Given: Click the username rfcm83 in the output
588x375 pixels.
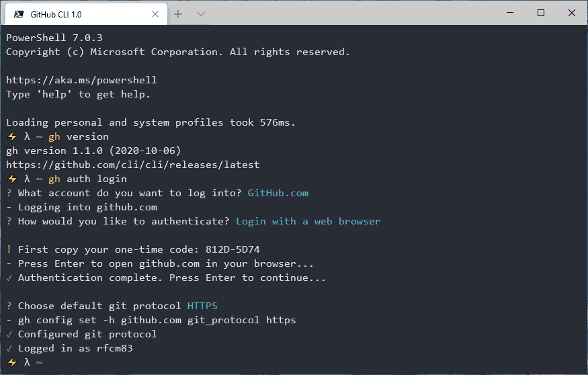Looking at the screenshot, I should 115,348.
